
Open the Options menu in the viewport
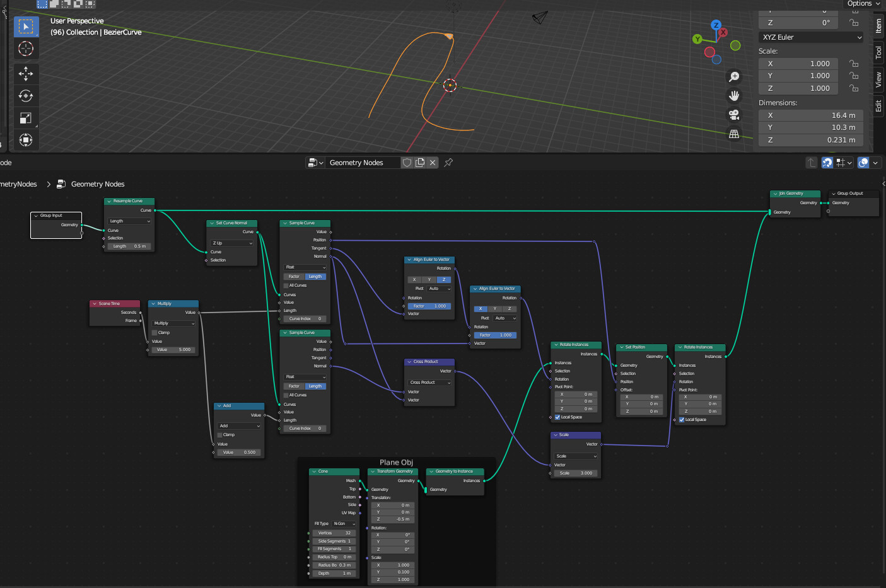863,4
